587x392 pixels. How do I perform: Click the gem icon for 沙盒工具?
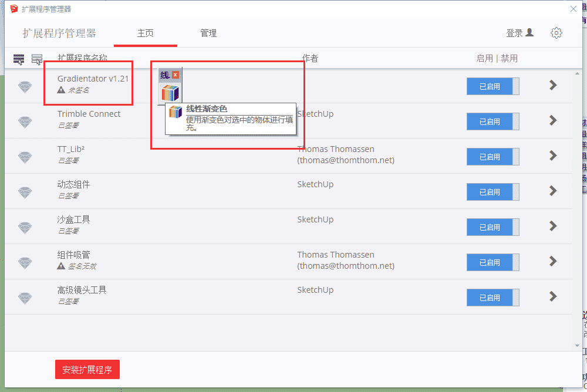pyautogui.click(x=25, y=228)
